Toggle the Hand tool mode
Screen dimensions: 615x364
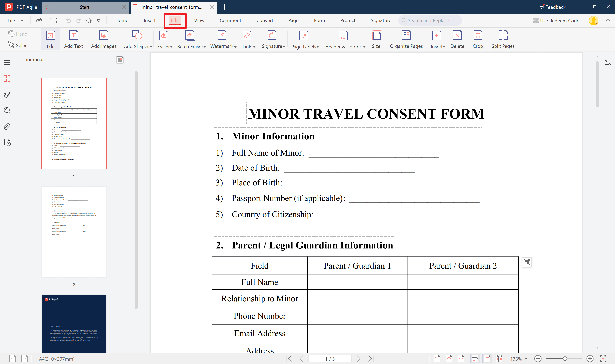point(17,34)
